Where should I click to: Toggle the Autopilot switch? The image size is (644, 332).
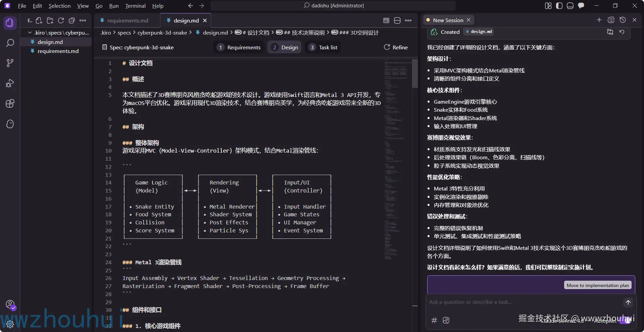click(625, 320)
